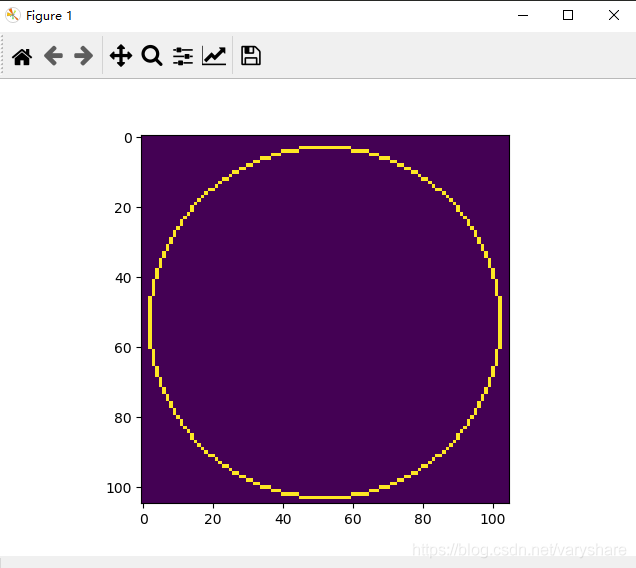Click the yellow circle's top edge
The width and height of the screenshot is (636, 568).
point(325,147)
